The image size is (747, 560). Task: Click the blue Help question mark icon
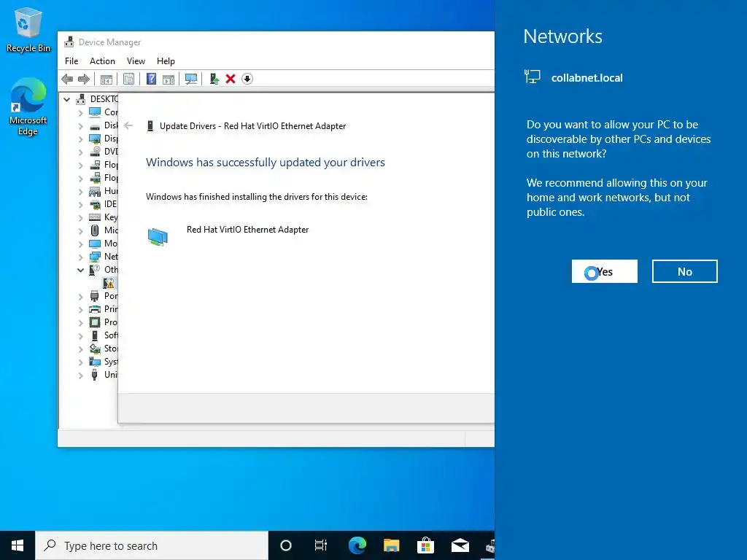151,79
